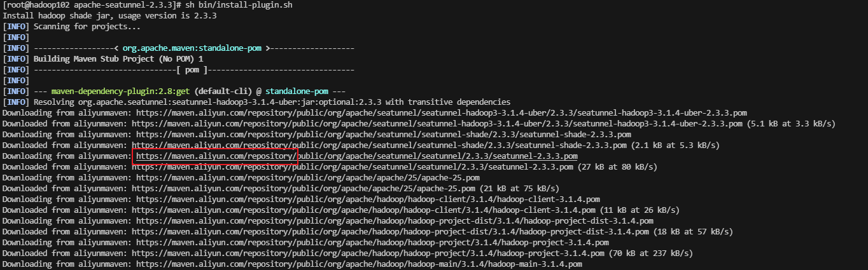Screen dimensions: 868x270
Task: Click the '(70 kB at 237 kB/s)' download stat
Action: click(651, 253)
